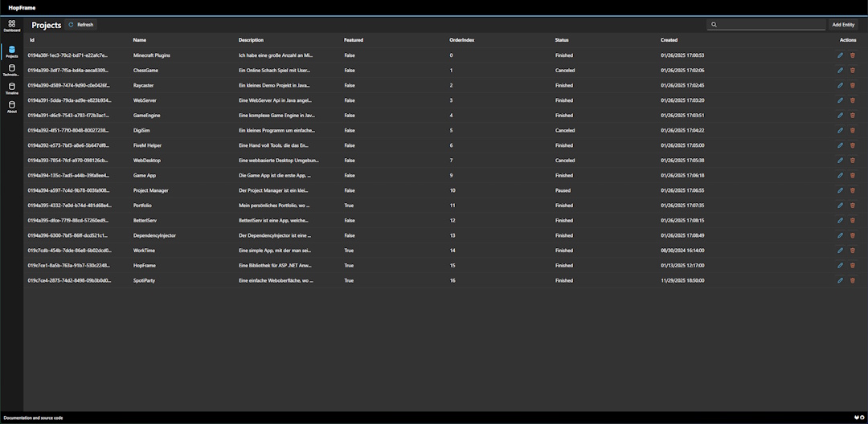Image resolution: width=868 pixels, height=424 pixels.
Task: Delete the SpotiParty row with the trash icon
Action: tap(853, 280)
